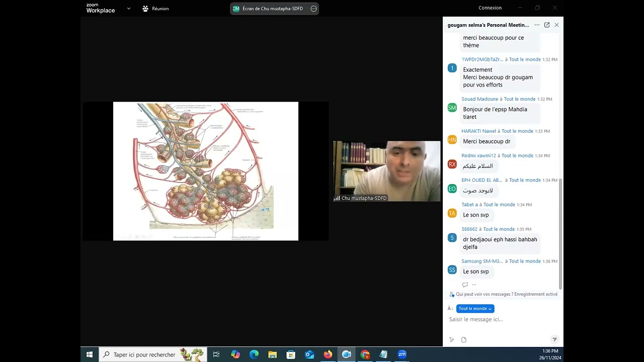Click the HN avatar of HARAKTI Nawel
644x362 pixels.
(452, 140)
